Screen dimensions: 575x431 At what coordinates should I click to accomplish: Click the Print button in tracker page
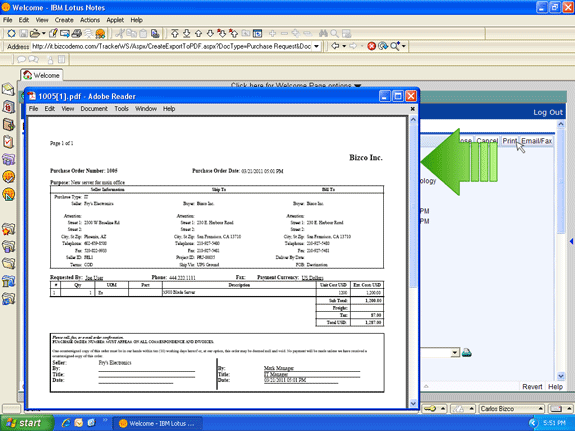pyautogui.click(x=509, y=140)
